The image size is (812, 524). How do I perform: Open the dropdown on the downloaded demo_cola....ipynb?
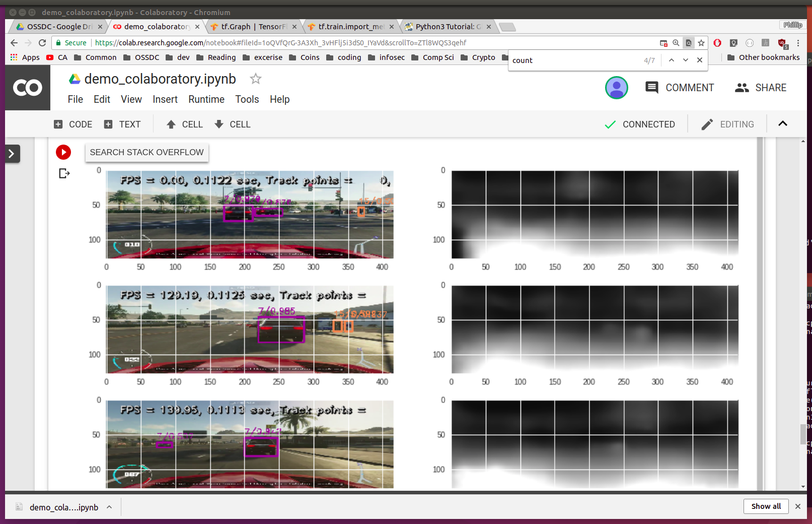(x=109, y=507)
